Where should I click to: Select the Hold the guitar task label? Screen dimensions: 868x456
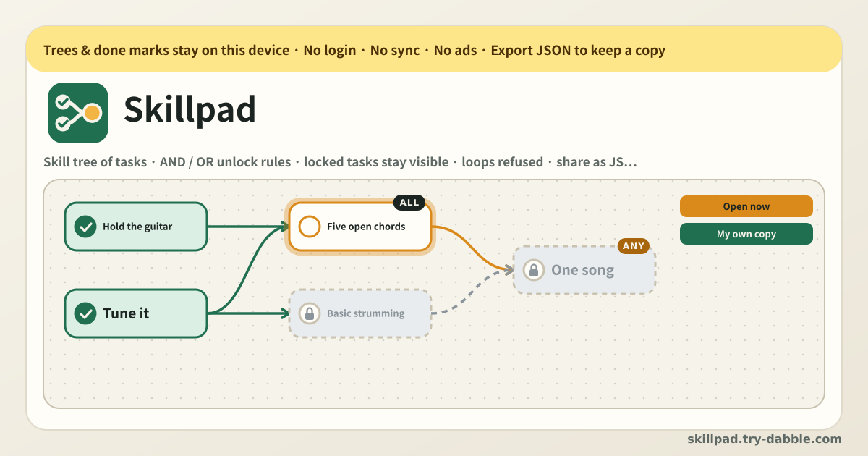137,227
